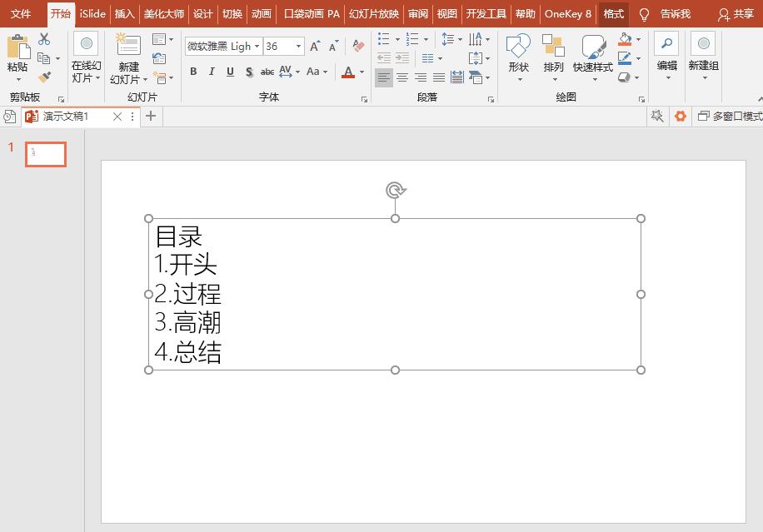Expand the font size combo box
The image size is (763, 532).
tap(297, 47)
